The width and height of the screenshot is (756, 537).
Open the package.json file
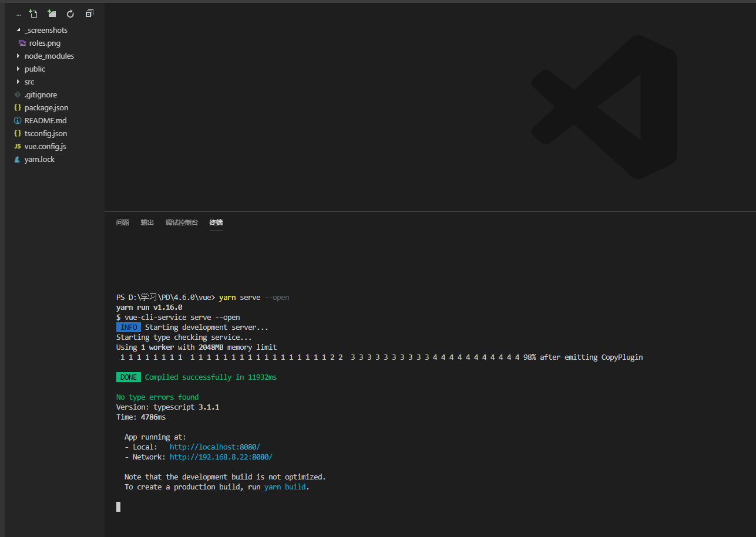coord(46,107)
